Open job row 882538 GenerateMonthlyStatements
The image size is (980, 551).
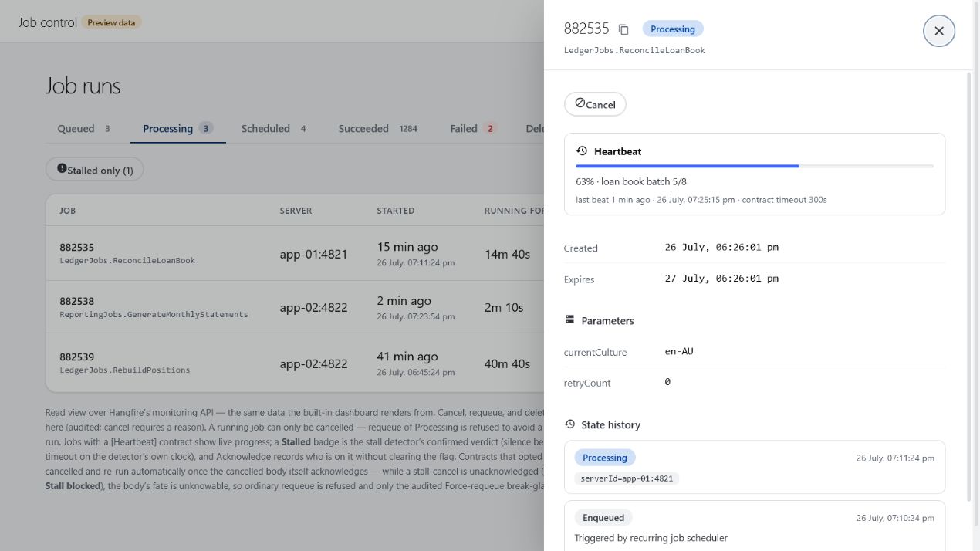[x=295, y=307]
